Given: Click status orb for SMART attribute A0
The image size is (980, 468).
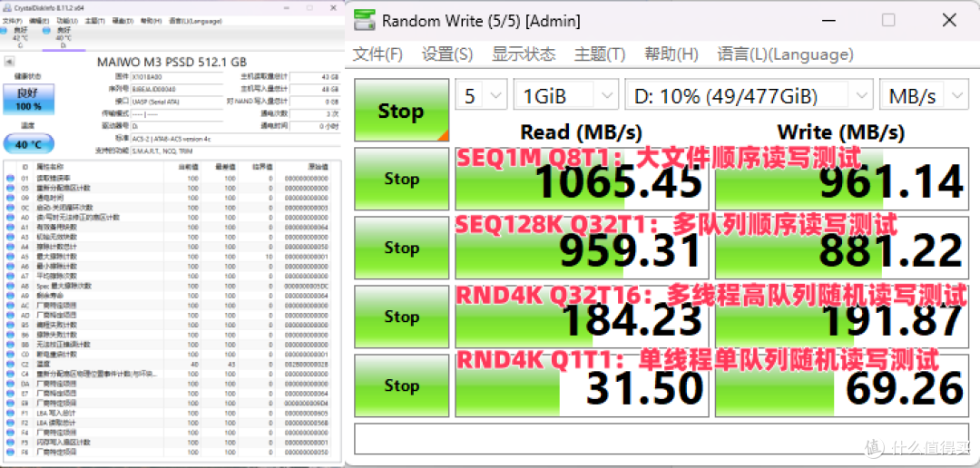Looking at the screenshot, I should (x=9, y=218).
